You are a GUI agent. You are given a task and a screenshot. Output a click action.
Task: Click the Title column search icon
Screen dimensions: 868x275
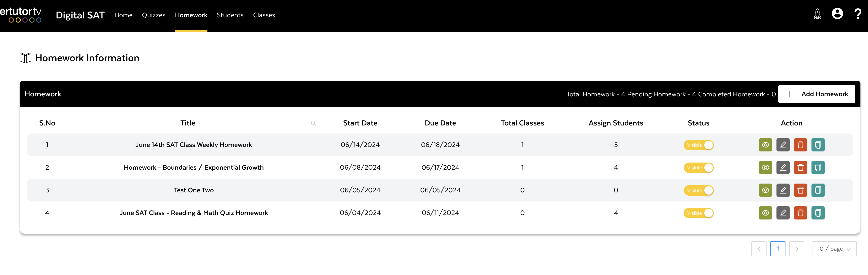(313, 123)
